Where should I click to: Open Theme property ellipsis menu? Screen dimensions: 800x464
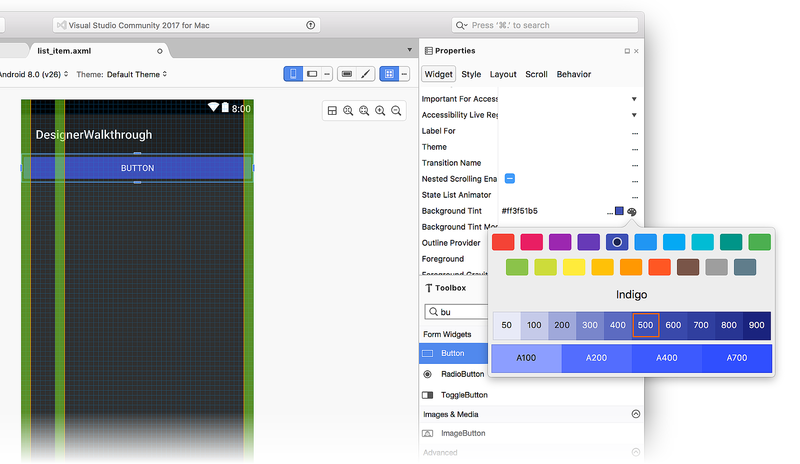(x=635, y=149)
